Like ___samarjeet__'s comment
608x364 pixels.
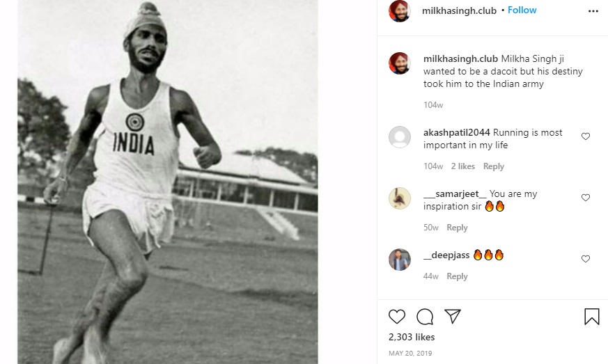click(x=586, y=198)
